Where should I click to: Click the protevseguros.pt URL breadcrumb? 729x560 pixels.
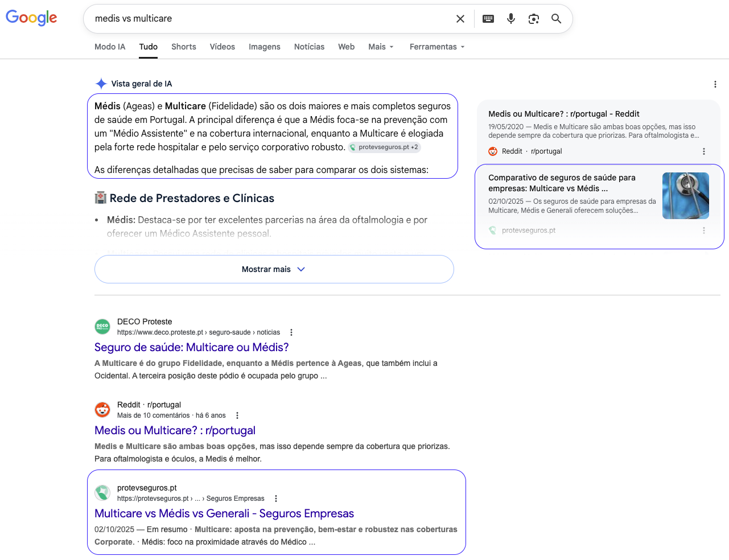pos(191,499)
